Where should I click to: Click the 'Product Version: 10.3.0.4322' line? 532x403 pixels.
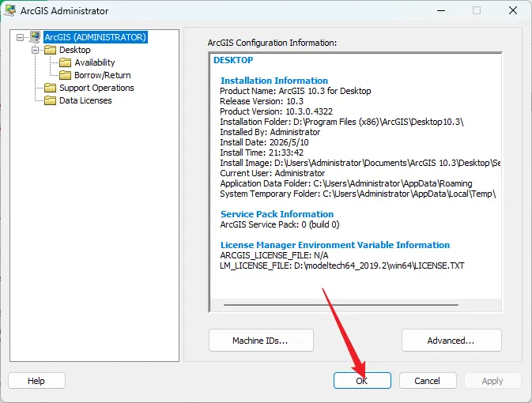tap(276, 111)
